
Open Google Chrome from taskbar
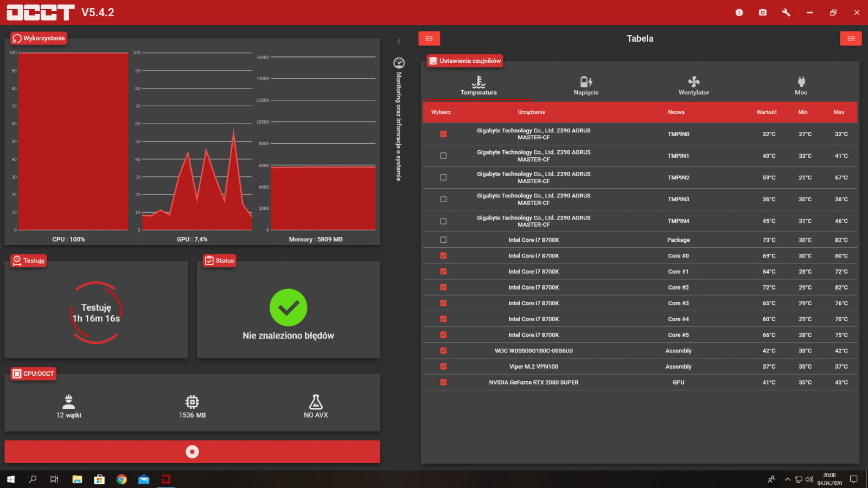pos(122,479)
